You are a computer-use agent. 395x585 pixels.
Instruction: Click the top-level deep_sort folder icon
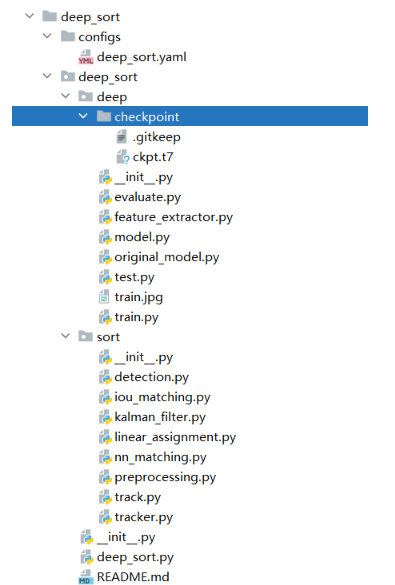click(49, 16)
